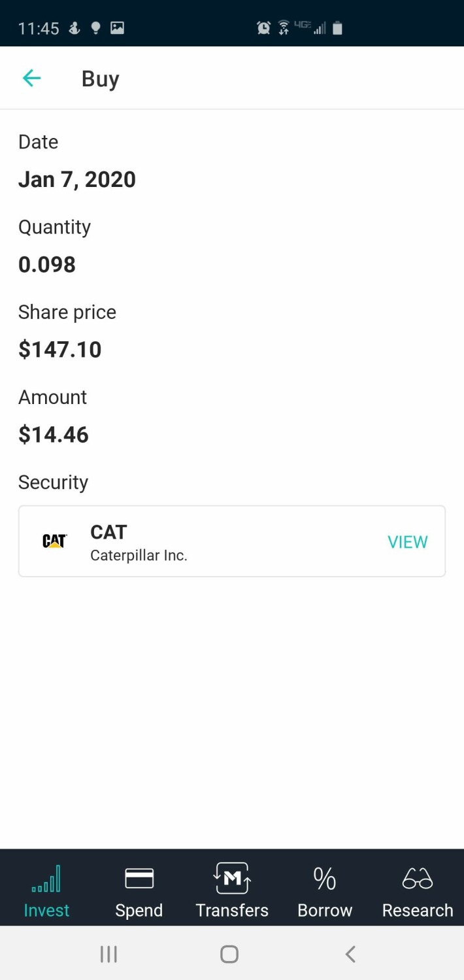Tap the Android home button

(x=229, y=955)
